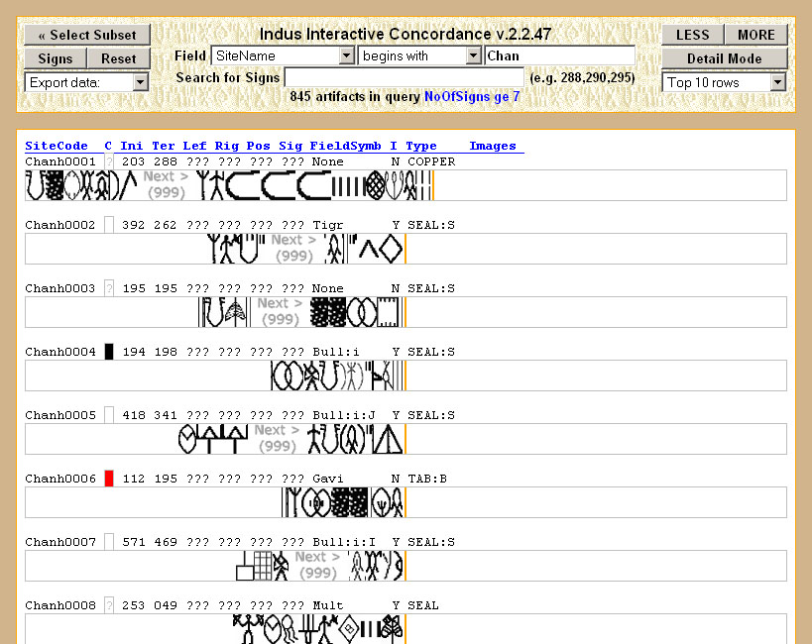This screenshot has width=812, height=644.
Task: Click 'Next > (999)' in Chanh0005 row
Action: [x=277, y=439]
